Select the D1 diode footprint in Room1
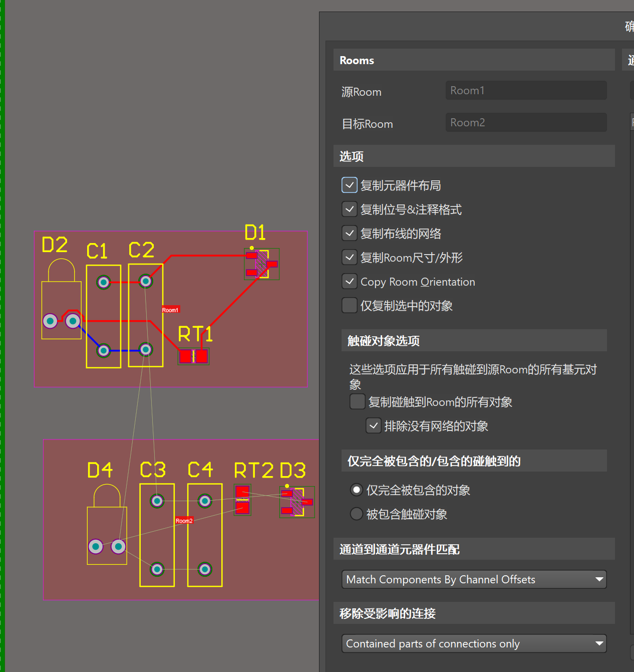Viewport: 634px width, 672px height. click(x=261, y=264)
